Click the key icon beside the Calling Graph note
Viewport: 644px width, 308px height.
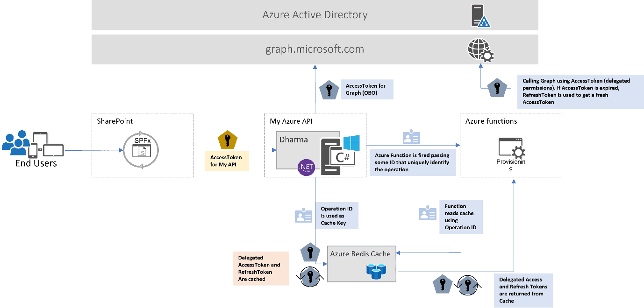(498, 88)
